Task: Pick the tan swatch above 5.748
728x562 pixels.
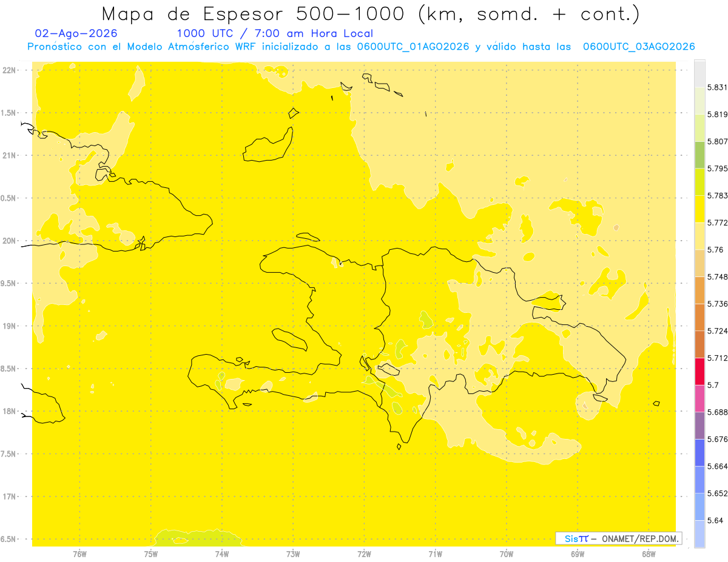Action: [x=699, y=263]
